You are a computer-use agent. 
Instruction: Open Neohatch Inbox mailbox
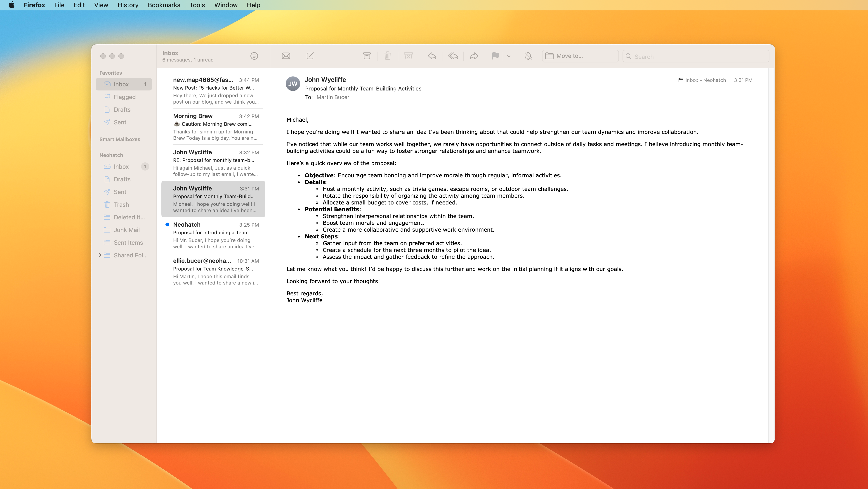124,167
